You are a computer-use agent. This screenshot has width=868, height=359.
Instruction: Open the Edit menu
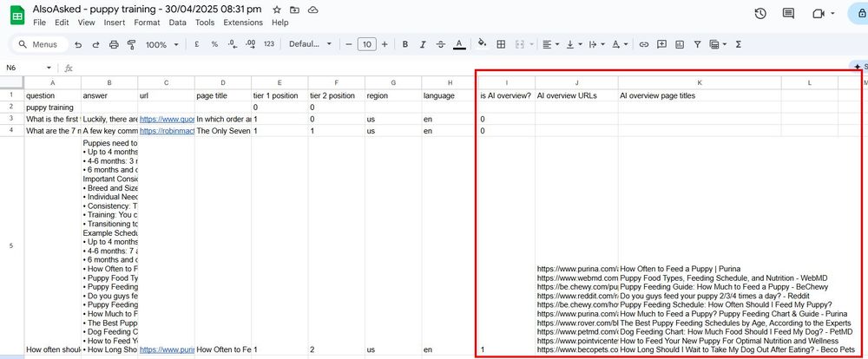click(x=62, y=23)
